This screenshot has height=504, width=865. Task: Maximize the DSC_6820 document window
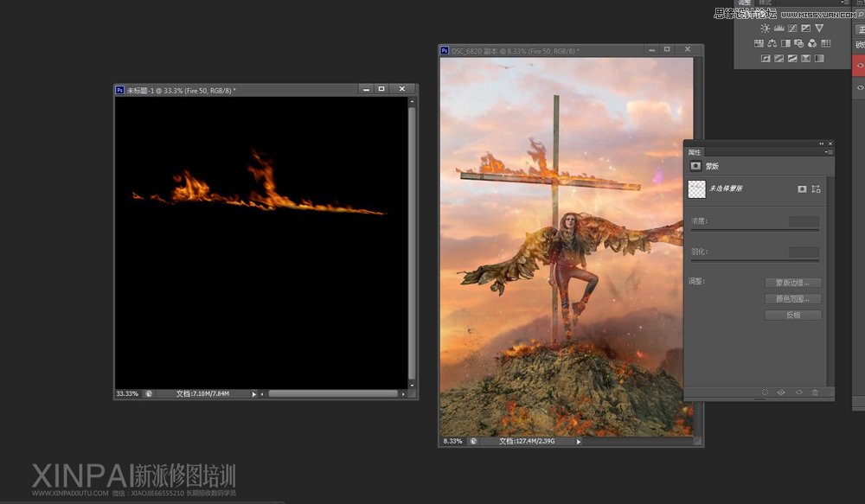tap(667, 49)
